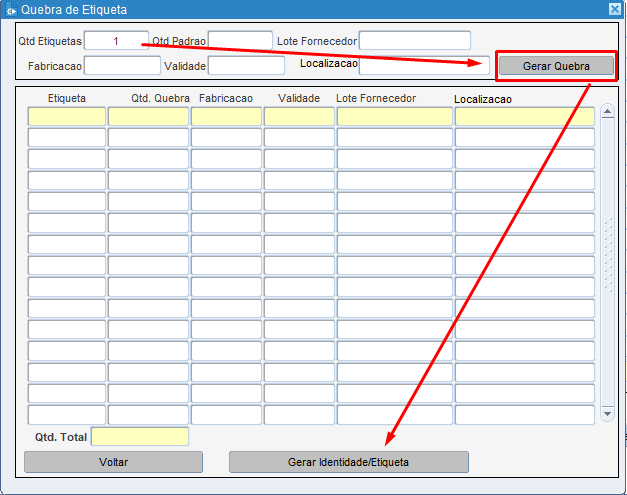Screen dimensions: 627x495
Task: Click first row Localizacao grid cell
Action: point(524,116)
